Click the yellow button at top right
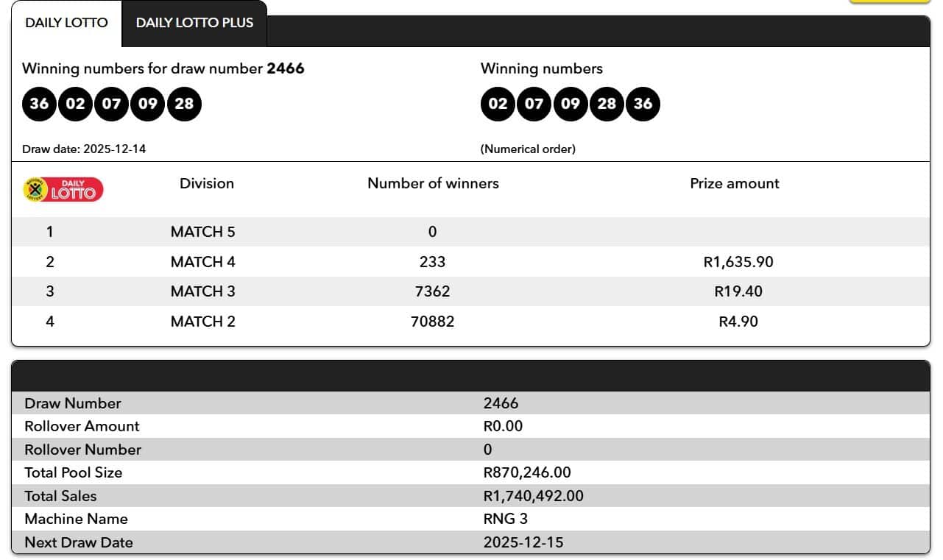The image size is (943, 560). pyautogui.click(x=889, y=1)
